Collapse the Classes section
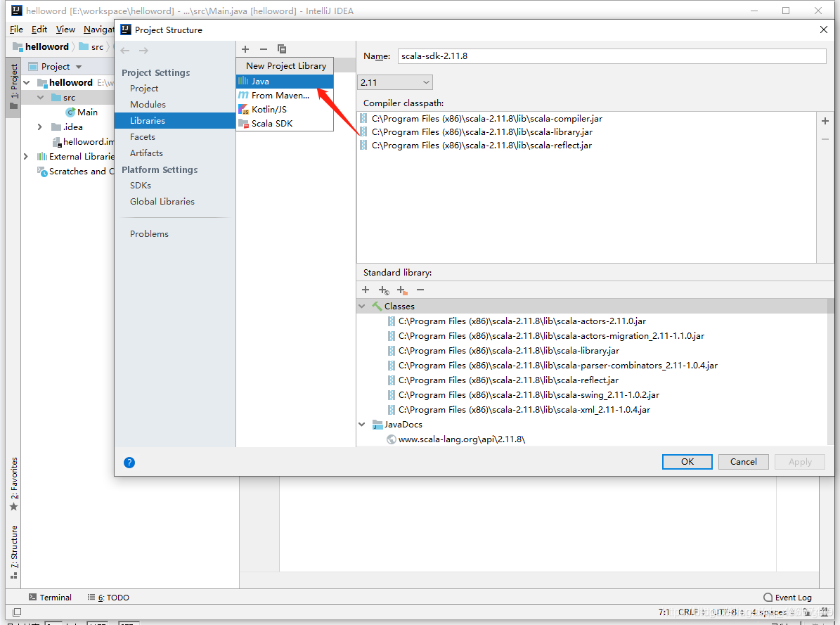 361,306
